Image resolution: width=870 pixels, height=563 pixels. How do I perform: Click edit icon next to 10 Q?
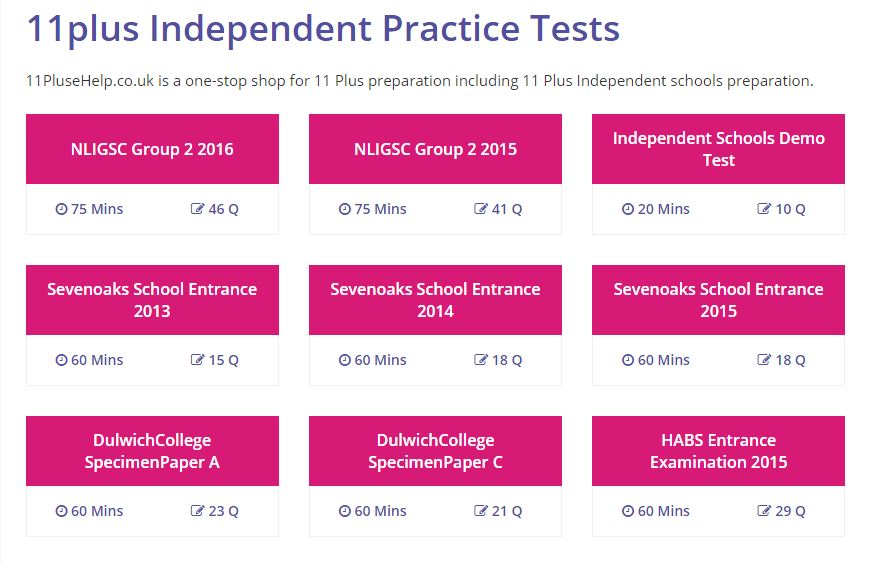coord(763,209)
